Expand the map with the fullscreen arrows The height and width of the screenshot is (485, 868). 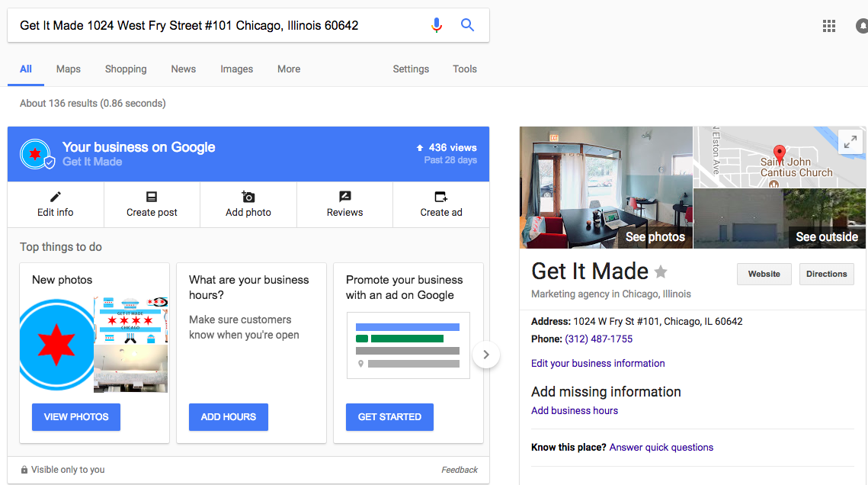point(850,142)
